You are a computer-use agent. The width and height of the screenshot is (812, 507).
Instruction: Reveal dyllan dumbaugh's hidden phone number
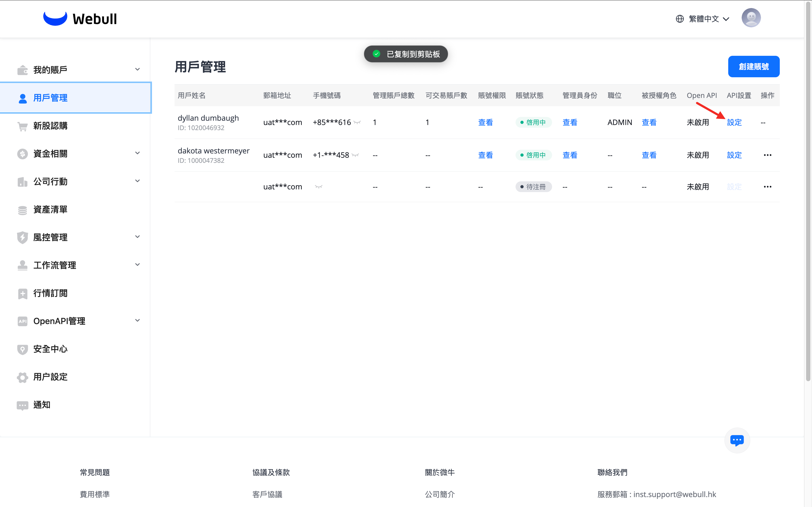pyautogui.click(x=357, y=122)
